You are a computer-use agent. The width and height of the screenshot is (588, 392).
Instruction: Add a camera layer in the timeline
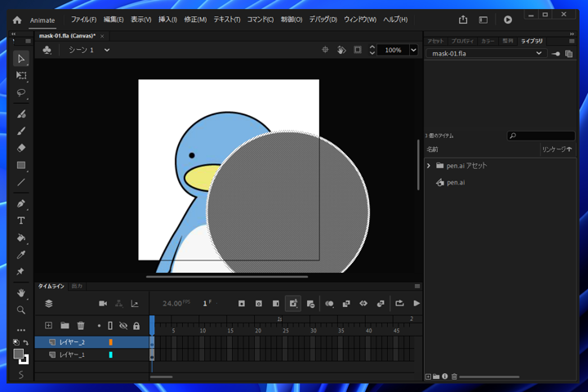click(103, 304)
